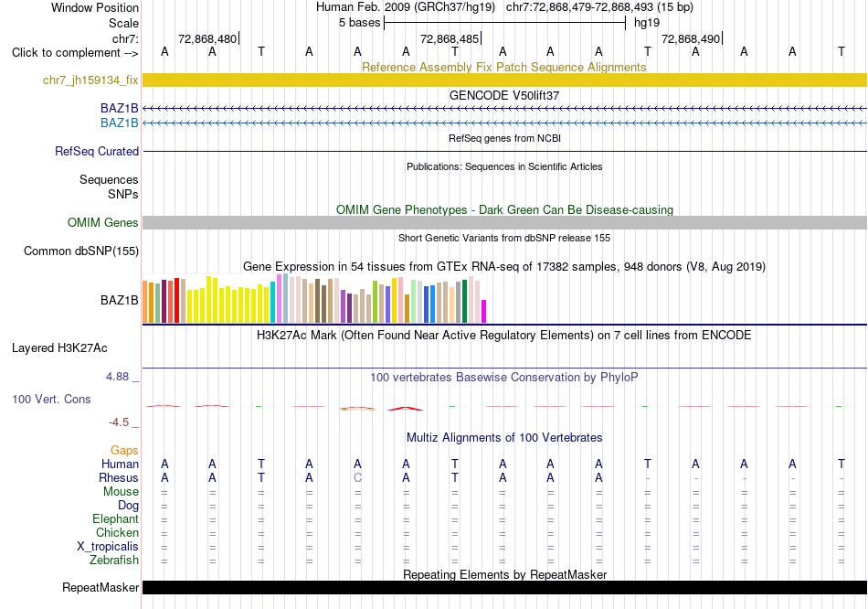Click the '100 Vert. Cons' track label

[x=51, y=399]
